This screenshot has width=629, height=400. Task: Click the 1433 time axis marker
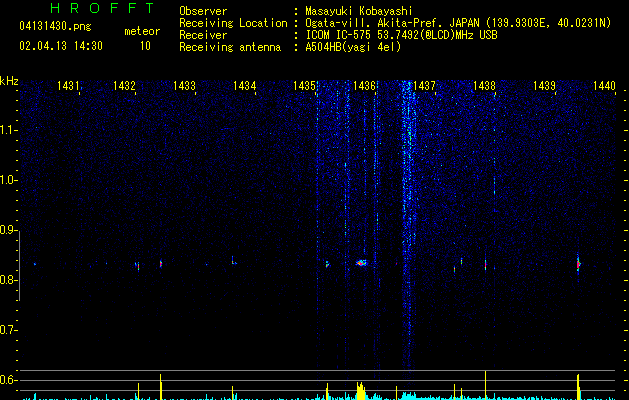pos(184,86)
